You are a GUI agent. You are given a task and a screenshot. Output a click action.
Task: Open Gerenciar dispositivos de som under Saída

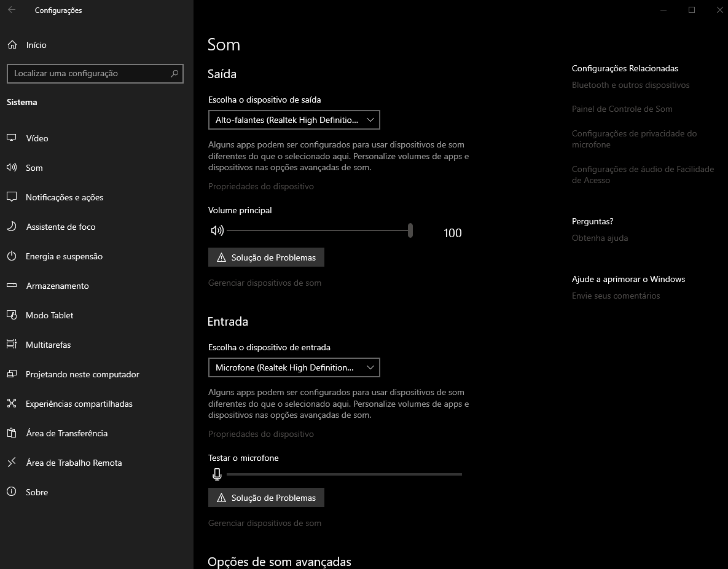click(x=265, y=283)
